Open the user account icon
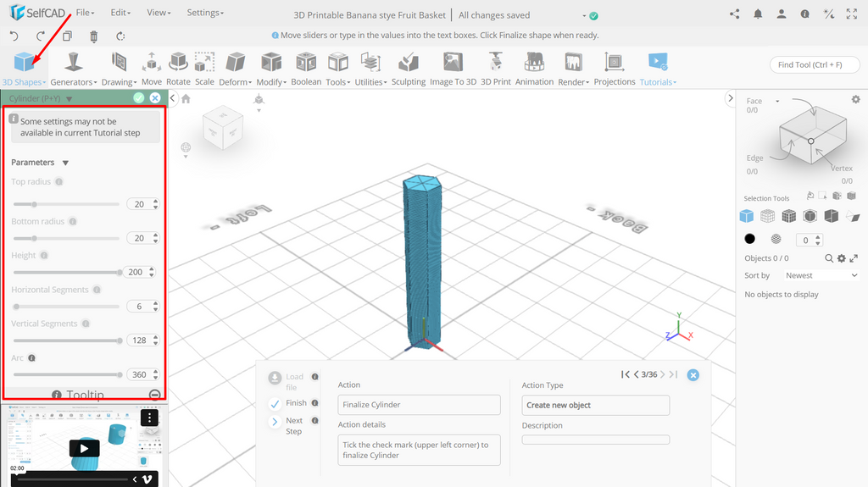 click(x=781, y=14)
